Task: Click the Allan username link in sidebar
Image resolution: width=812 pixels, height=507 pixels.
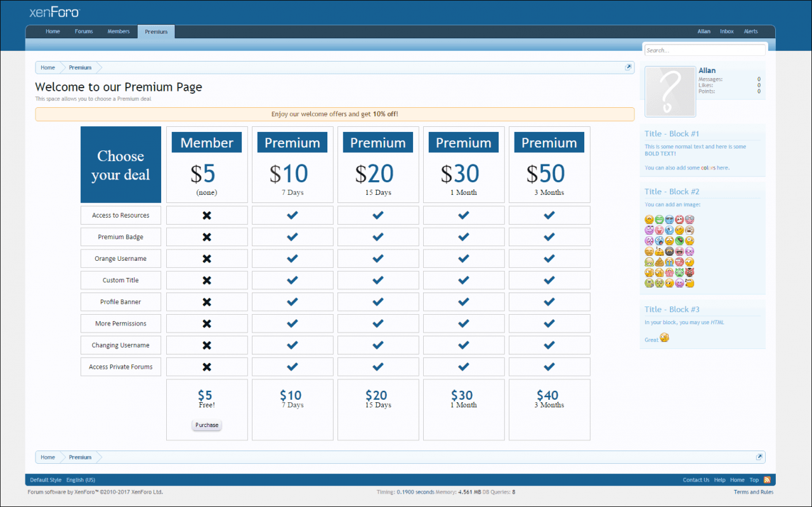Action: tap(707, 70)
